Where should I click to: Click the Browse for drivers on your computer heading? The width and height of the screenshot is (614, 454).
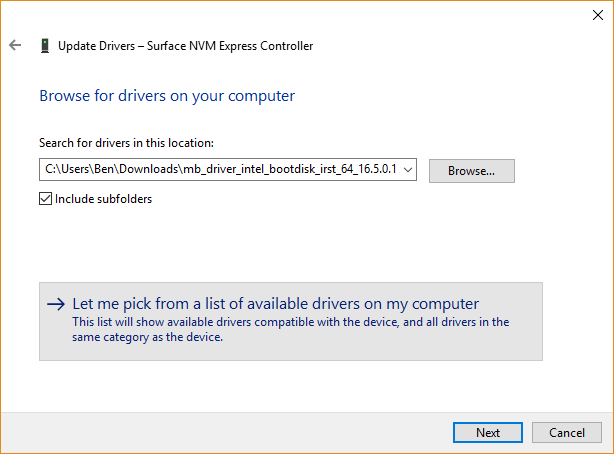click(167, 96)
